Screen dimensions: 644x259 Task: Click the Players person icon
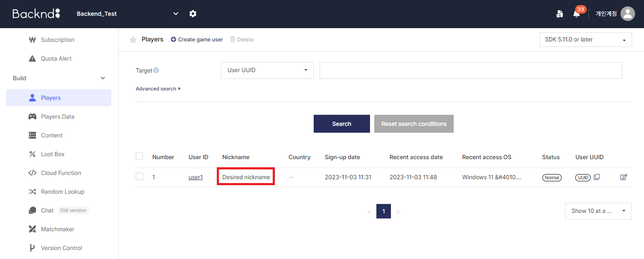pyautogui.click(x=32, y=98)
